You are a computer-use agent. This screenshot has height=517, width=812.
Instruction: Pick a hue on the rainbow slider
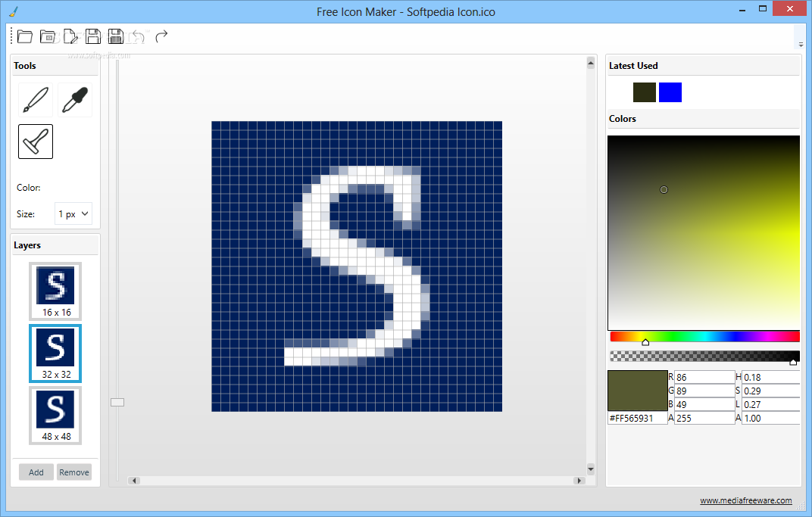pos(703,335)
